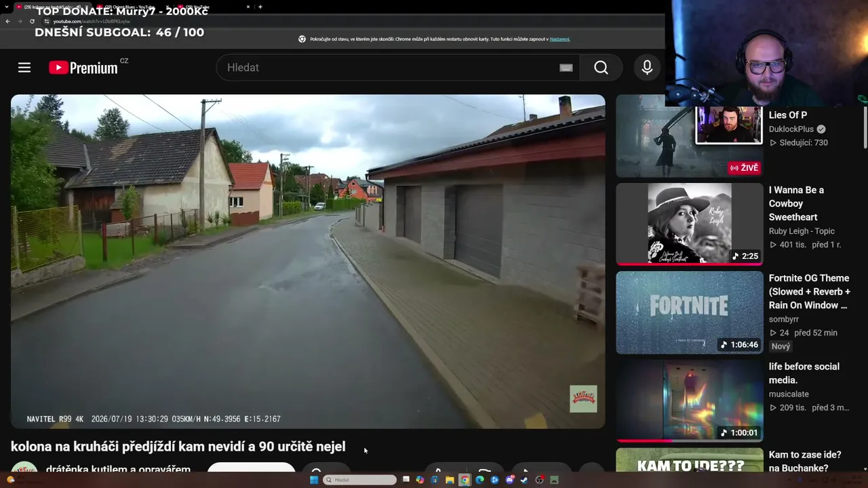Viewport: 868px width, 488px height.
Task: Click the channel watermark on the video
Action: (x=583, y=399)
